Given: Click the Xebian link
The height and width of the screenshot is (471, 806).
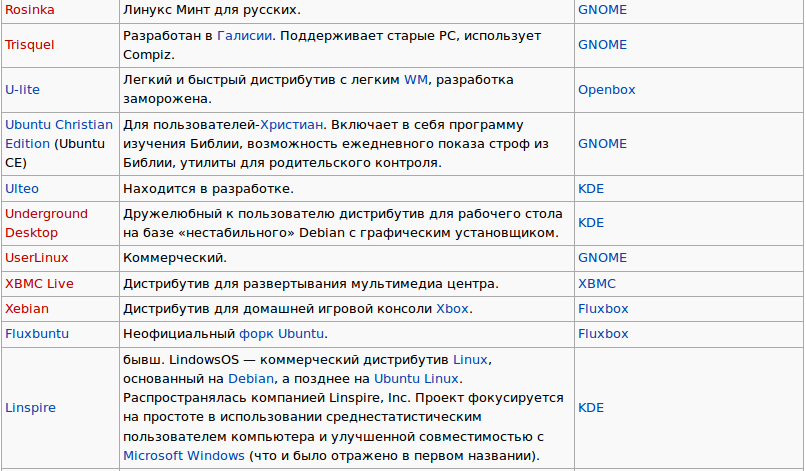Looking at the screenshot, I should tap(27, 309).
